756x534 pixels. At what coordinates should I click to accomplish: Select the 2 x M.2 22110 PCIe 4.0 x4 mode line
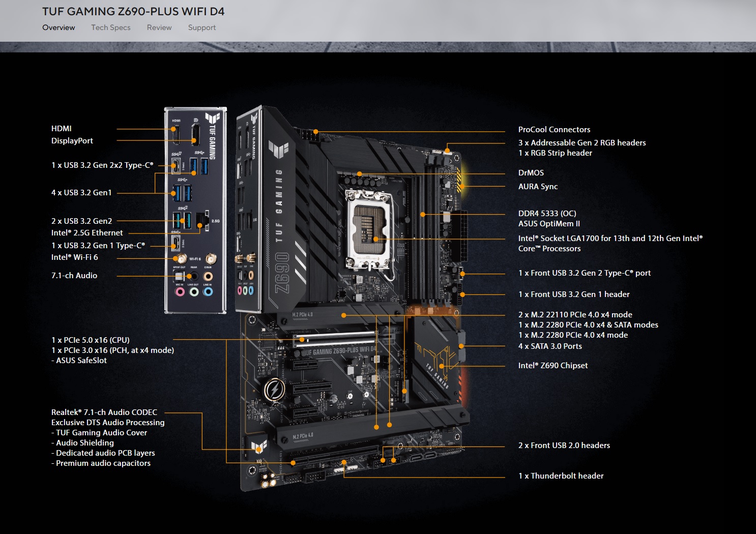575,315
